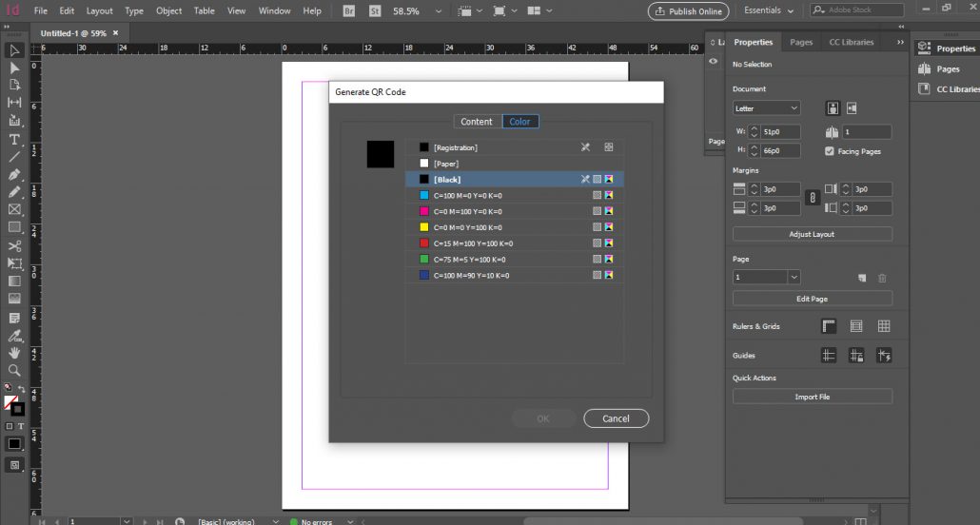Open the Essentials workspace dropdown
This screenshot has width=980, height=525.
tap(768, 10)
